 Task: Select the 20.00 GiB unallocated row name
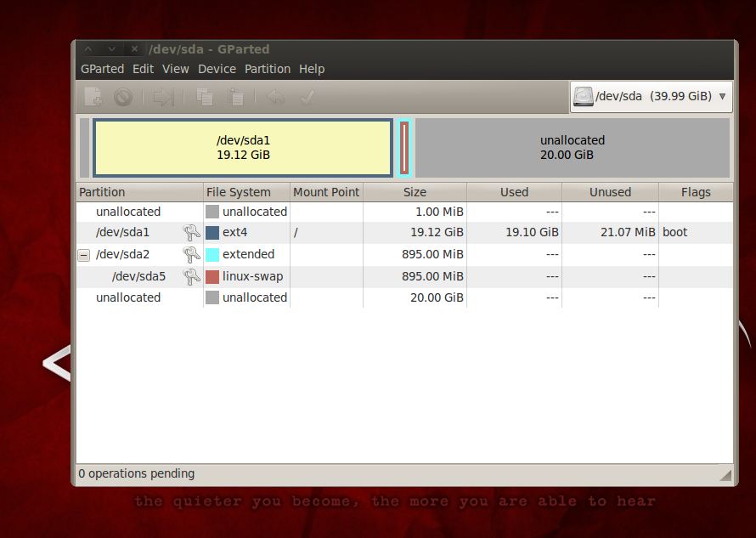pos(127,297)
